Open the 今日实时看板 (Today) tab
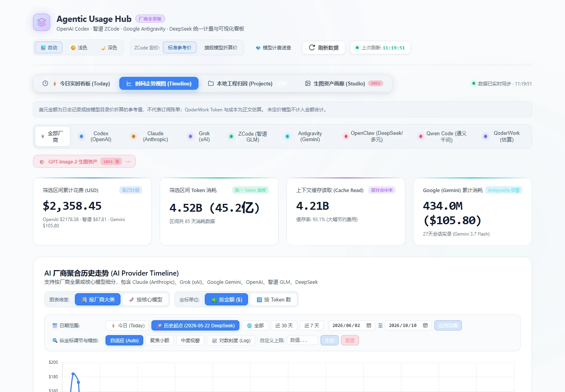 (x=77, y=83)
